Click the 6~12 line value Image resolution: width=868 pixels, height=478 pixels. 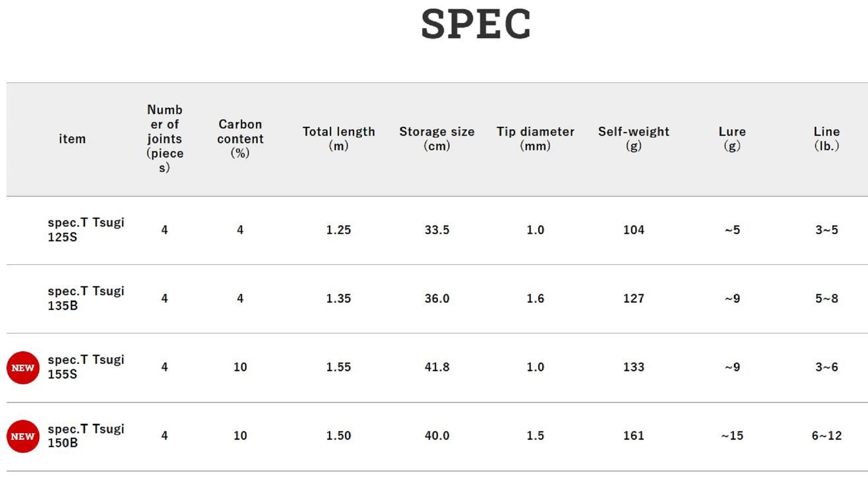tap(826, 435)
